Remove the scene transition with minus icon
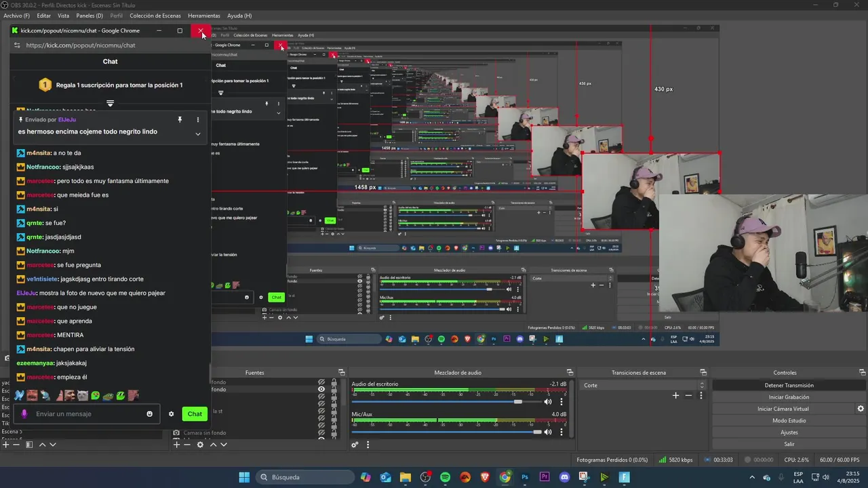 click(x=688, y=395)
